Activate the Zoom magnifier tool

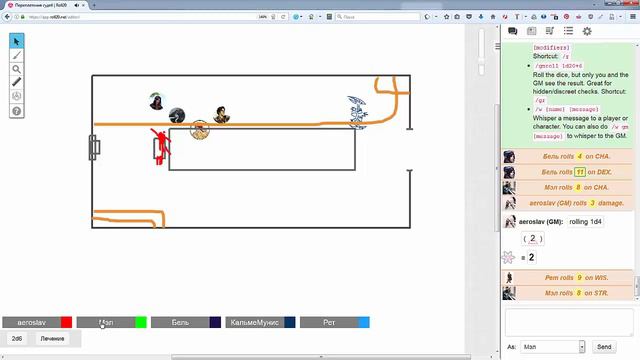coord(16,69)
